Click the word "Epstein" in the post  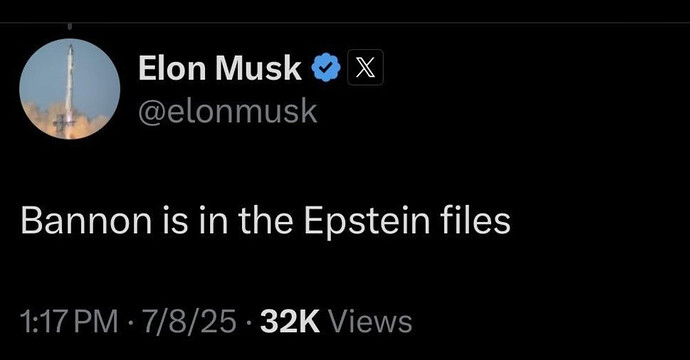pyautogui.click(x=367, y=221)
